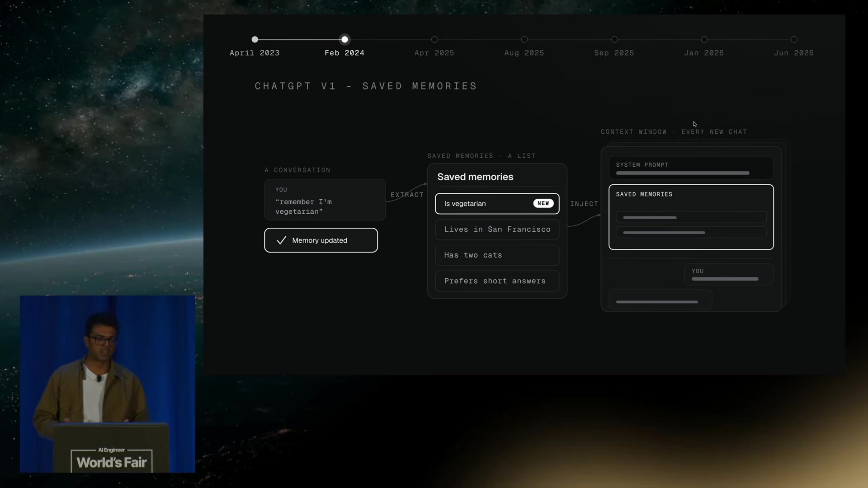Click the AI Engineer World's Fair podium logo
This screenshot has height=488, width=868.
point(112,460)
